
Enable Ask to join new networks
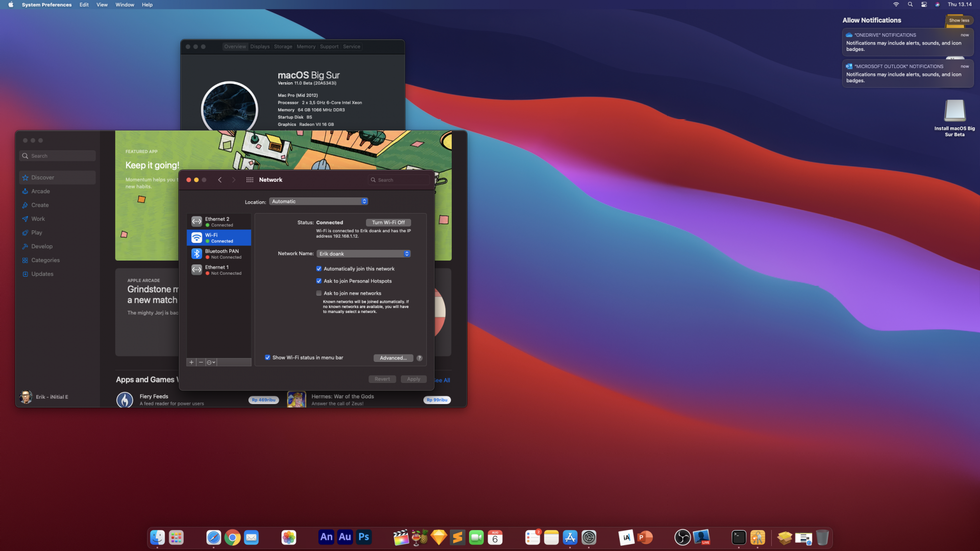[x=319, y=293]
